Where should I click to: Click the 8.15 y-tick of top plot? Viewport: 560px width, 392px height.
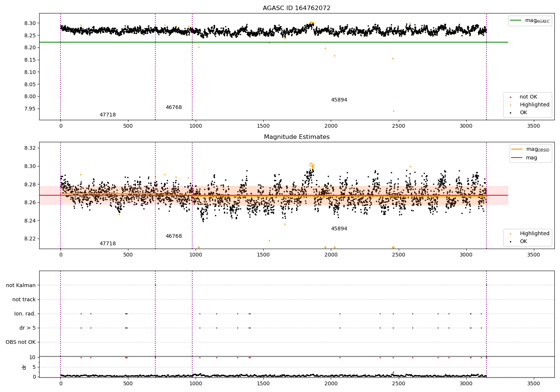click(30, 60)
